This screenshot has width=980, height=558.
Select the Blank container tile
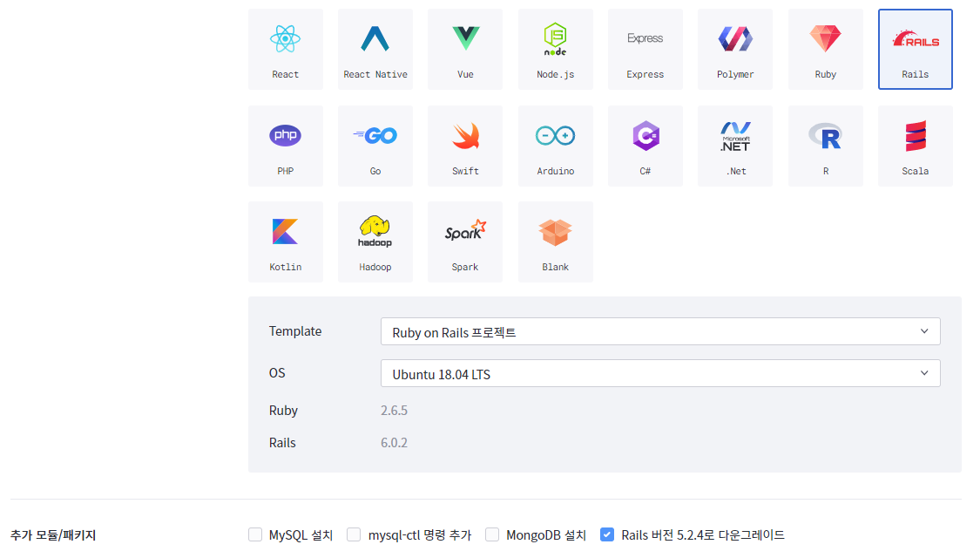tap(555, 242)
